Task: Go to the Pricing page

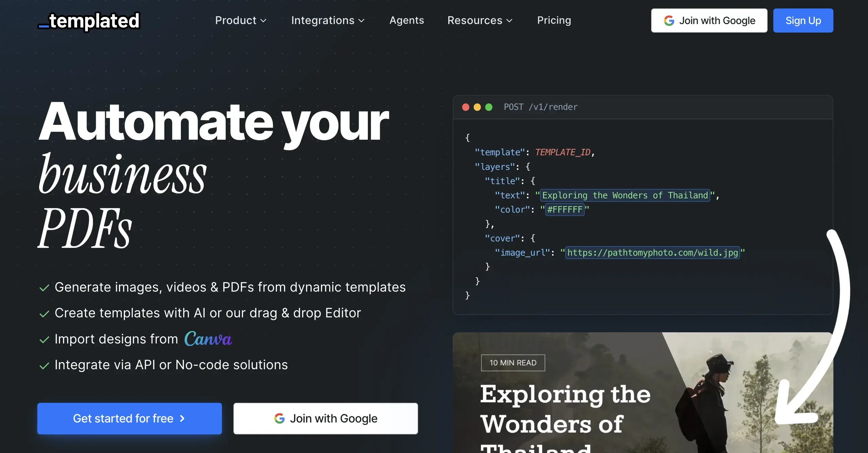Action: coord(554,20)
